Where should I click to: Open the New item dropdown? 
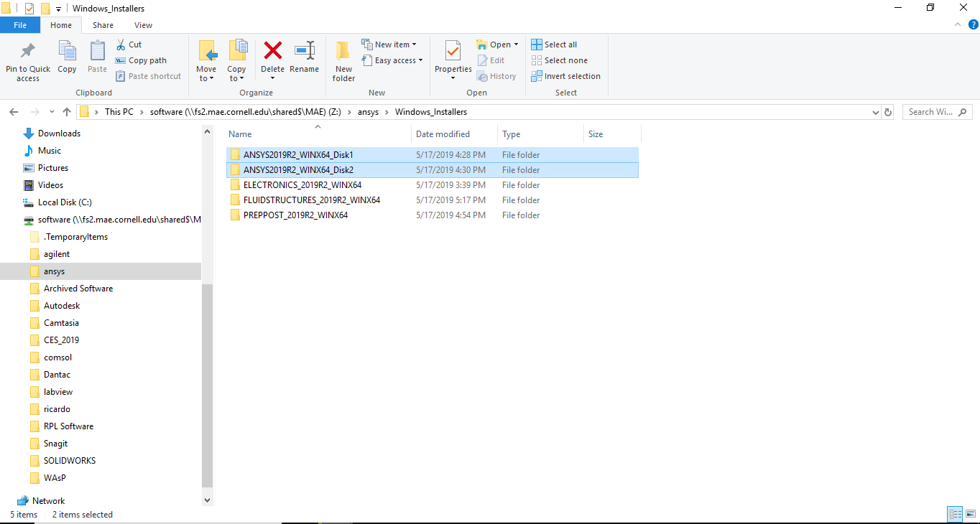click(x=389, y=45)
